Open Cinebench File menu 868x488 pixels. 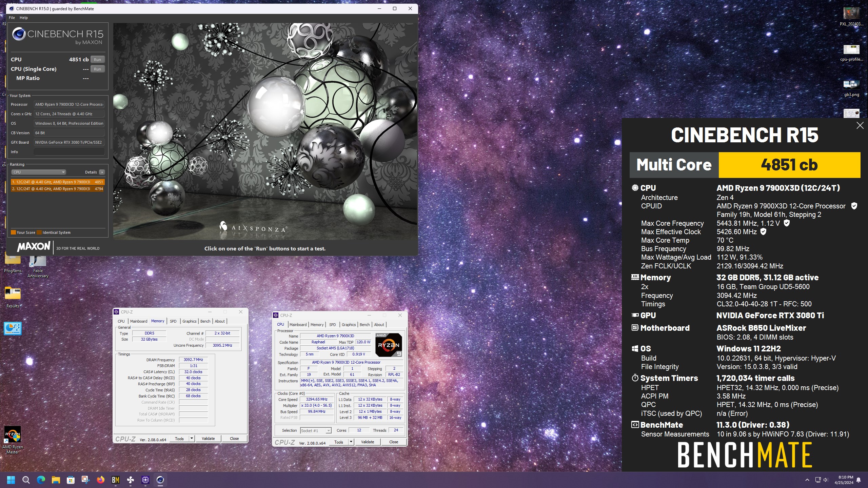tap(12, 18)
